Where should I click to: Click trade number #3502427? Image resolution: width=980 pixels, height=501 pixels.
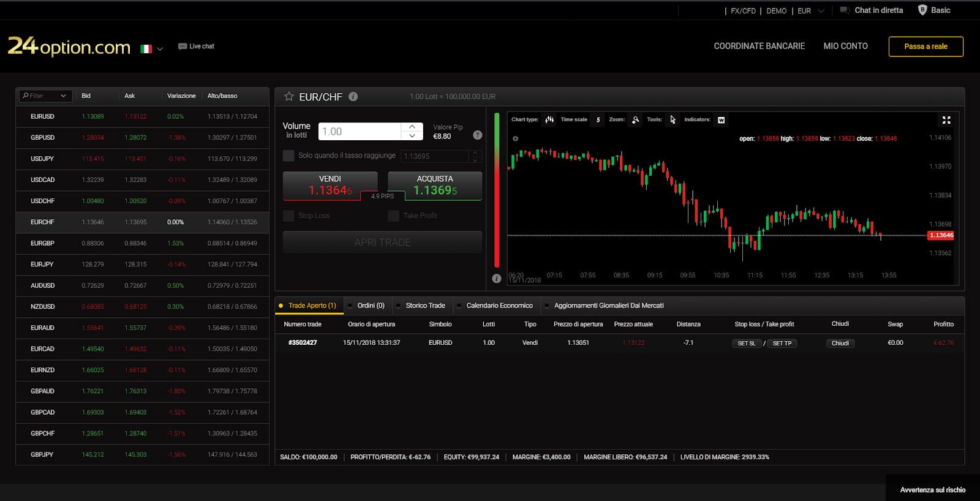[303, 343]
